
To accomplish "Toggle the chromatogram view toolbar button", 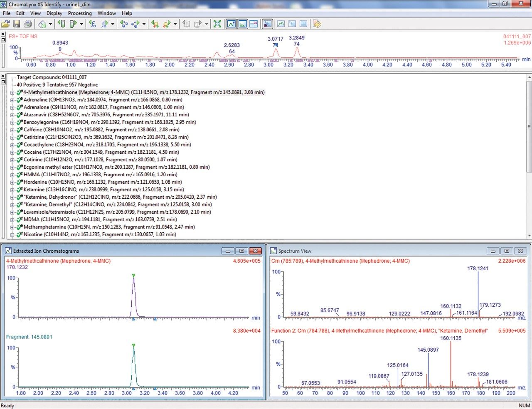I will 231,24.
